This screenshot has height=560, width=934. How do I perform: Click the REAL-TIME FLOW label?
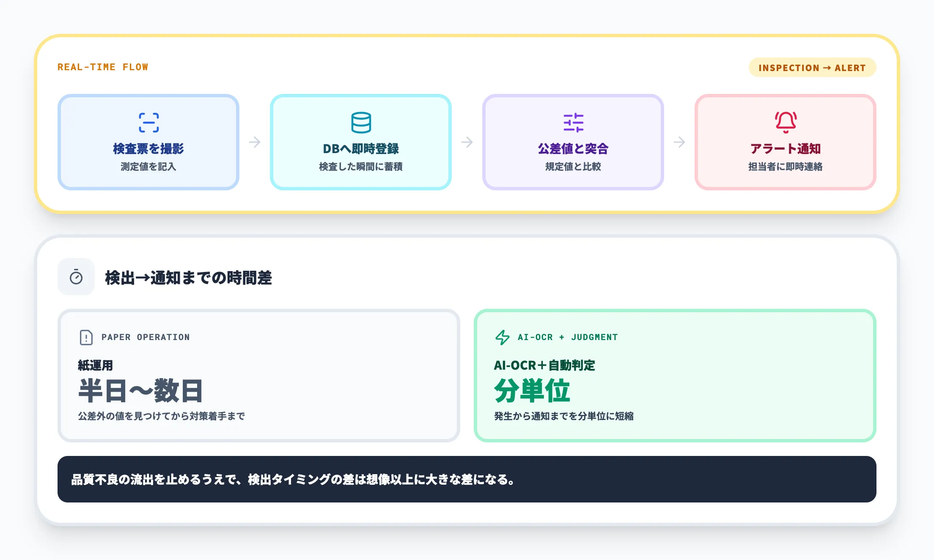[103, 67]
